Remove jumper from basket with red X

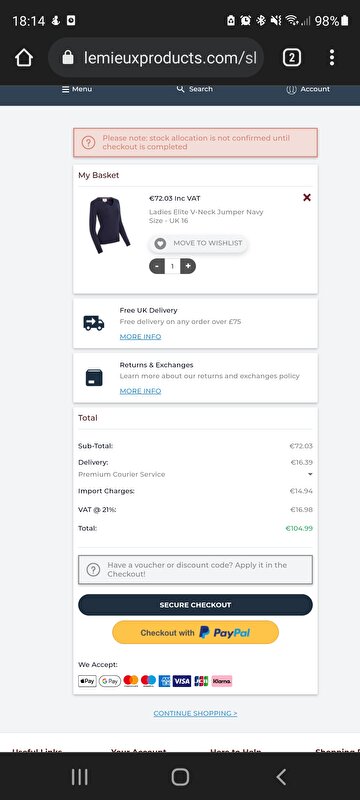[307, 197]
